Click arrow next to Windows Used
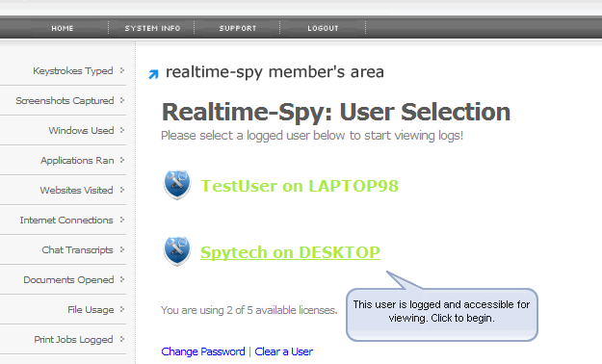This screenshot has width=602, height=364. [122, 130]
